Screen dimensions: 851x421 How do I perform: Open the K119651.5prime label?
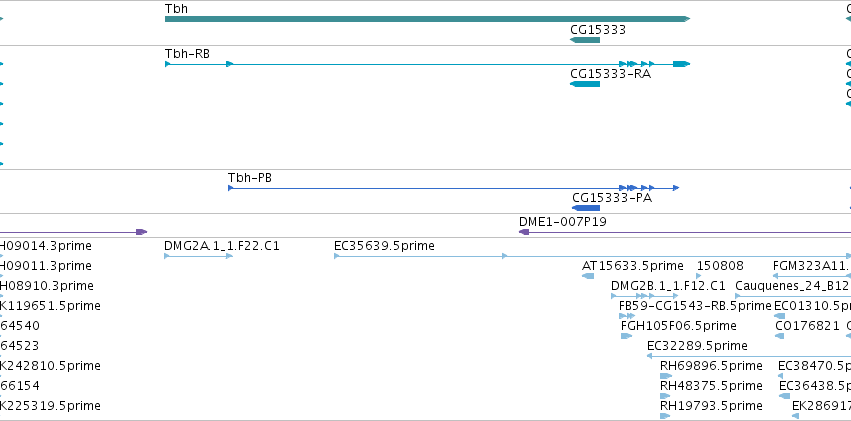[x=50, y=307]
